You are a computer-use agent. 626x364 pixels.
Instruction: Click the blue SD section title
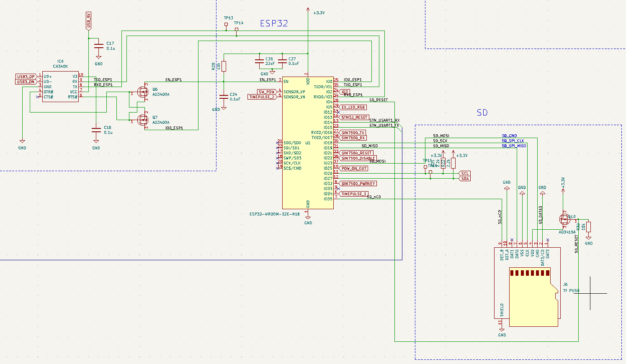(x=482, y=113)
